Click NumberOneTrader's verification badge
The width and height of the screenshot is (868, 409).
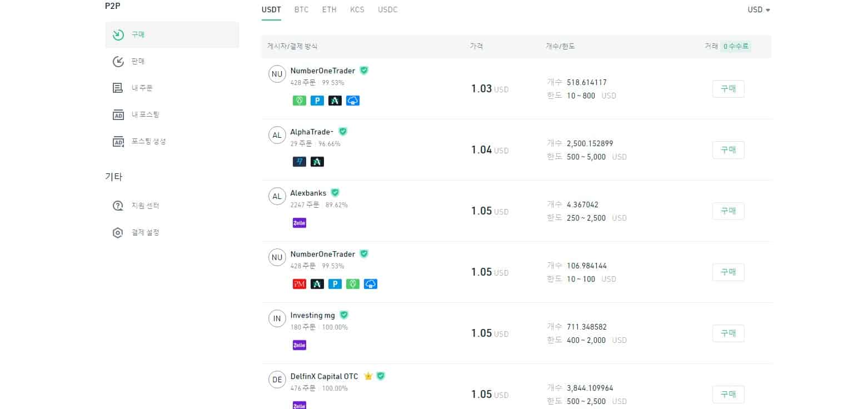tap(364, 71)
